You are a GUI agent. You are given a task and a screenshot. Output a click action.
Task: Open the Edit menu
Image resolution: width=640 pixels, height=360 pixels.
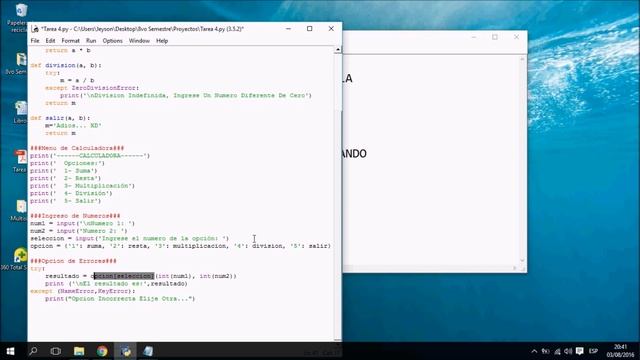pos(50,41)
